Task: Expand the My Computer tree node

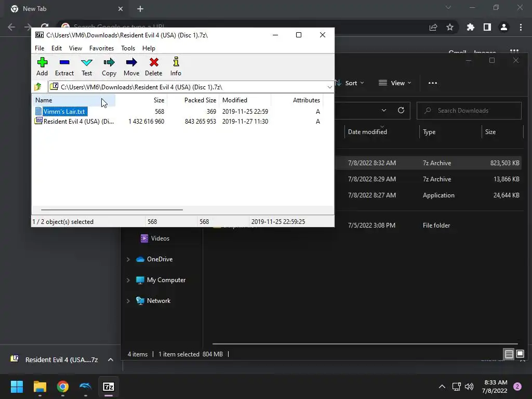Action: (128, 280)
